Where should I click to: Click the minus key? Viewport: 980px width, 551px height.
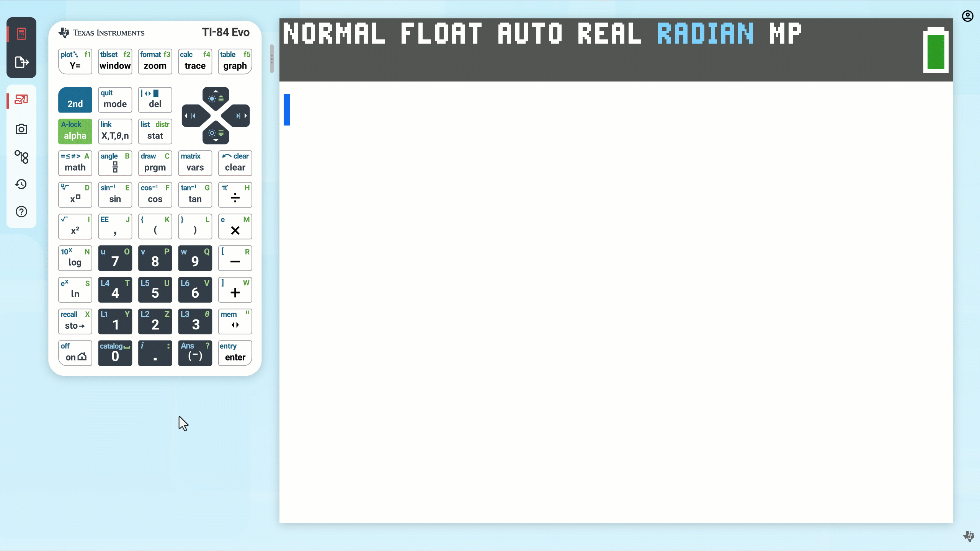coord(235,259)
